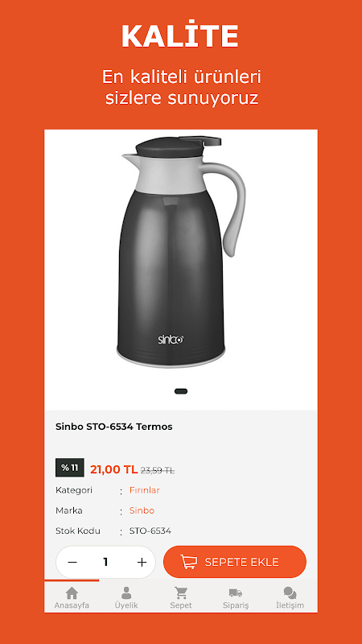The image size is (362, 644).
Task: Select the image carousel indicator dot
Action: 181,391
